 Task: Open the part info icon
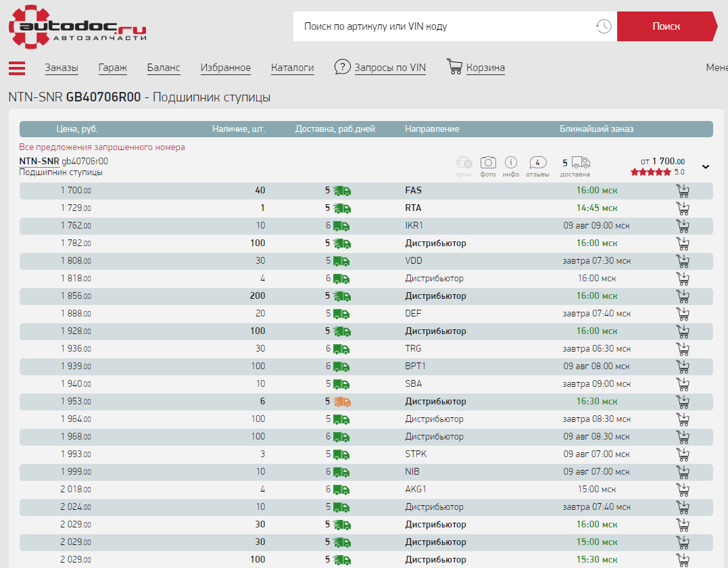click(x=511, y=162)
